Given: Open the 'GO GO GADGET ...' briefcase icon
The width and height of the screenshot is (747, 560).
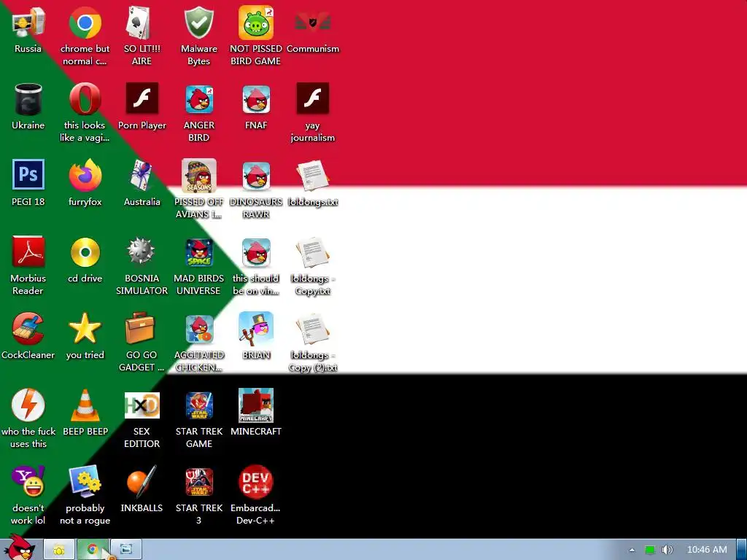Looking at the screenshot, I should (x=141, y=328).
